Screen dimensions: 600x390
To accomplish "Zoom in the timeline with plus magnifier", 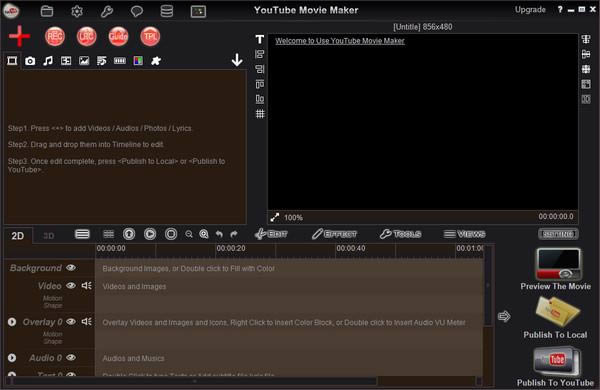I will (204, 234).
